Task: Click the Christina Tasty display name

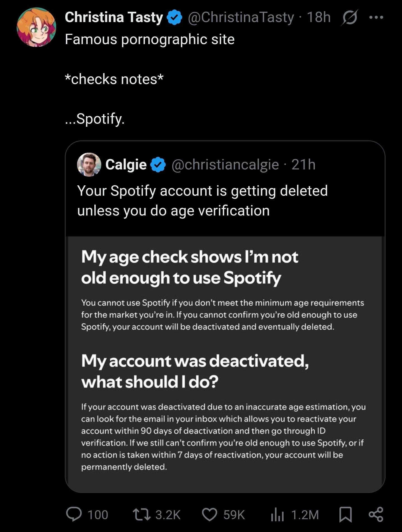Action: point(114,17)
